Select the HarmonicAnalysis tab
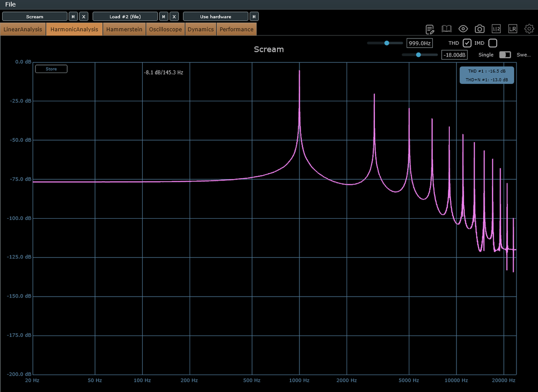The width and height of the screenshot is (538, 392). [74, 30]
